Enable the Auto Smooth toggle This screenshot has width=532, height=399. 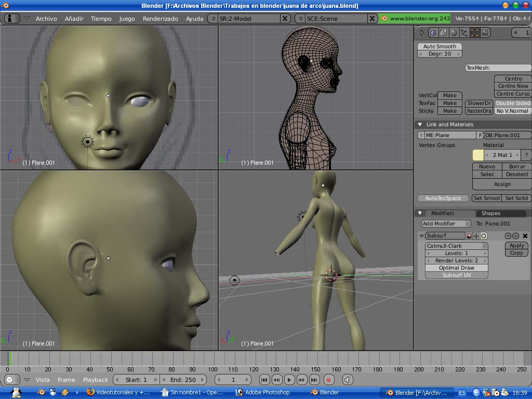pos(439,46)
